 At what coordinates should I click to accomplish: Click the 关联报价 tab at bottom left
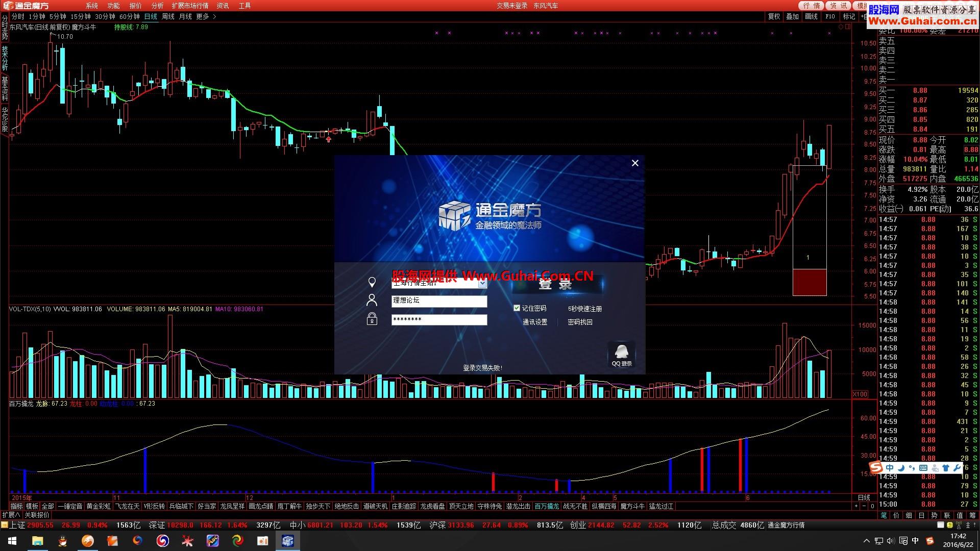tap(37, 515)
